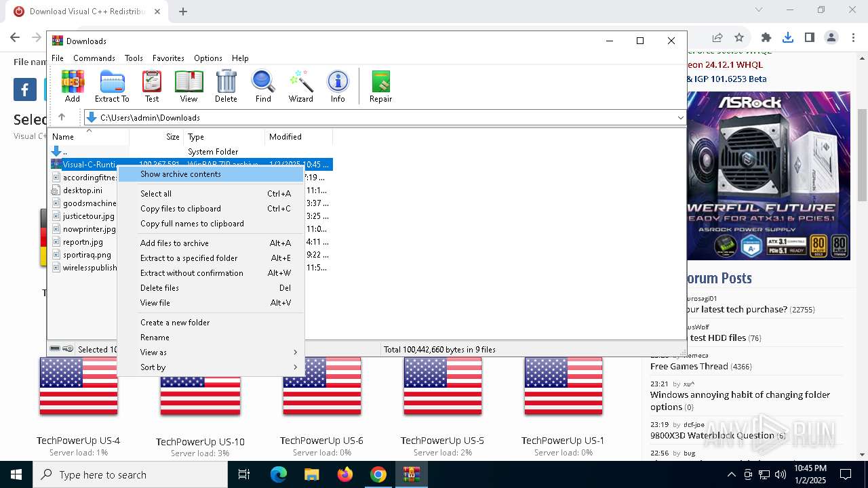Click WinRAR taskbar icon
Screen dimensions: 868x488
pyautogui.click(x=411, y=474)
